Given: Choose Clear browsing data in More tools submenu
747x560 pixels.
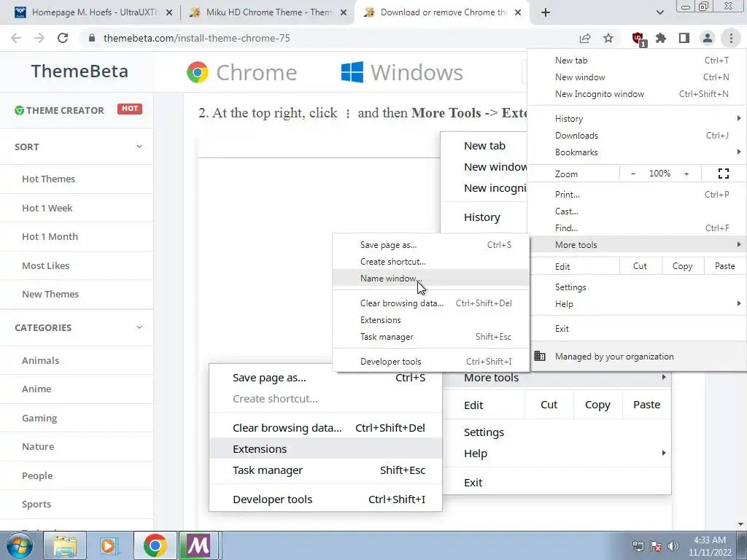Looking at the screenshot, I should coord(430,303).
